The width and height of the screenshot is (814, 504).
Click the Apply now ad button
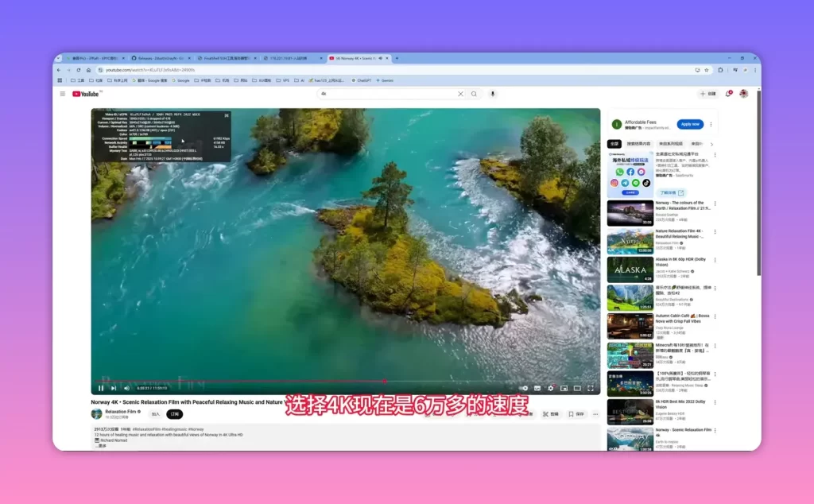click(690, 124)
